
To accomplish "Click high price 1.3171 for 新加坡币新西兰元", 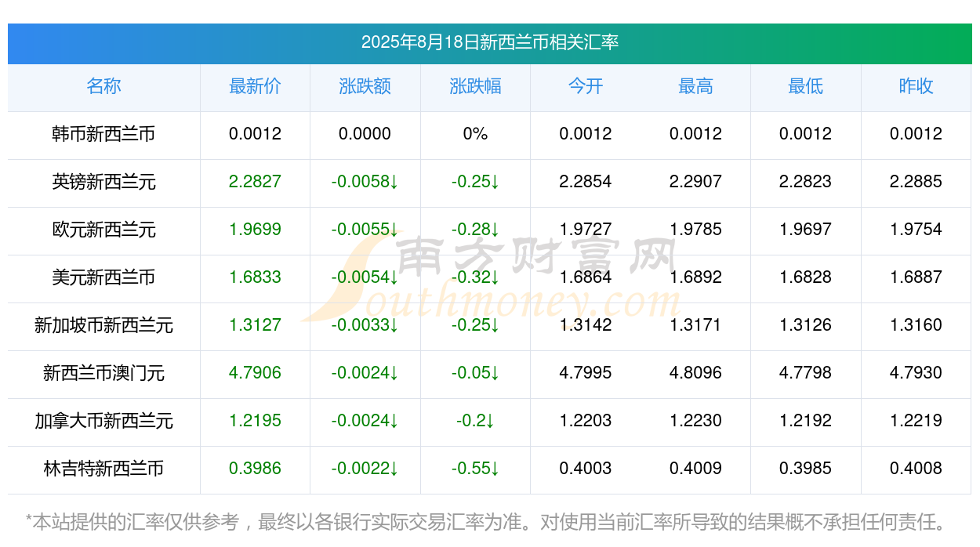I will coord(695,325).
